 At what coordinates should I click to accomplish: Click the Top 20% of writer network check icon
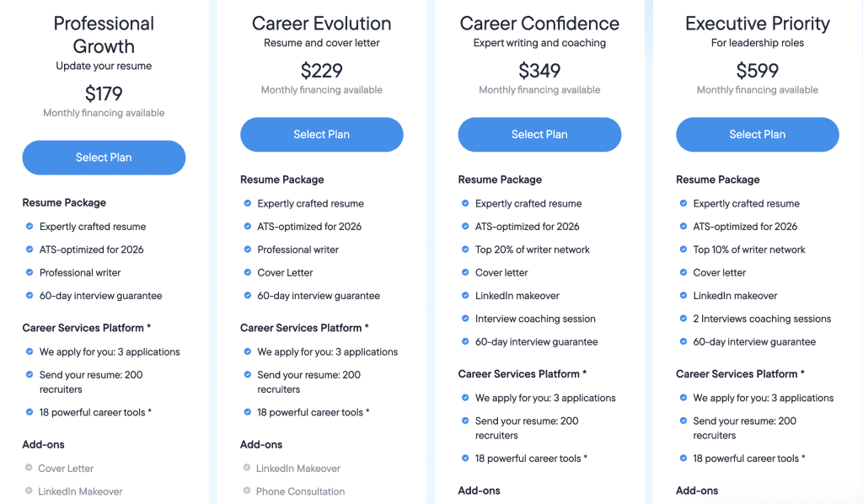466,249
